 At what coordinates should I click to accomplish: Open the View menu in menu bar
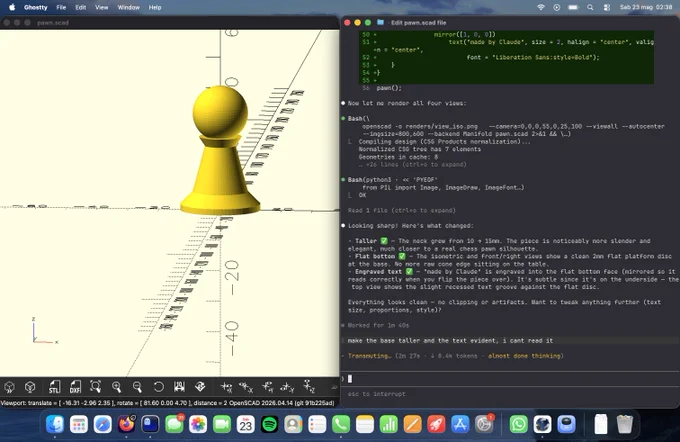[101, 7]
